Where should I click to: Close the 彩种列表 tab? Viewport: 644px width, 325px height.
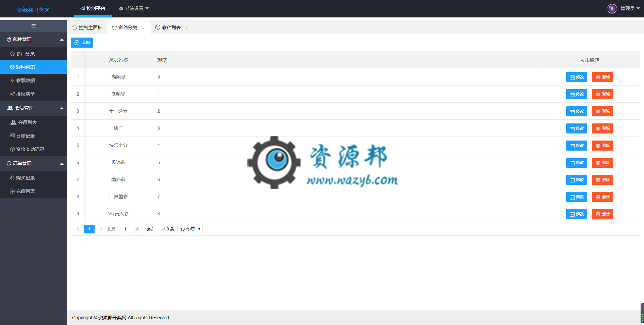coord(186,28)
